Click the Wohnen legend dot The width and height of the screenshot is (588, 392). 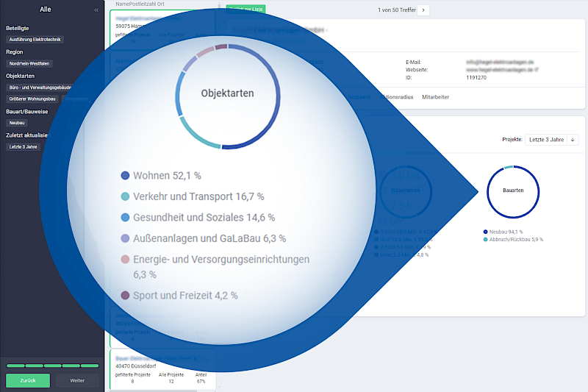point(125,176)
